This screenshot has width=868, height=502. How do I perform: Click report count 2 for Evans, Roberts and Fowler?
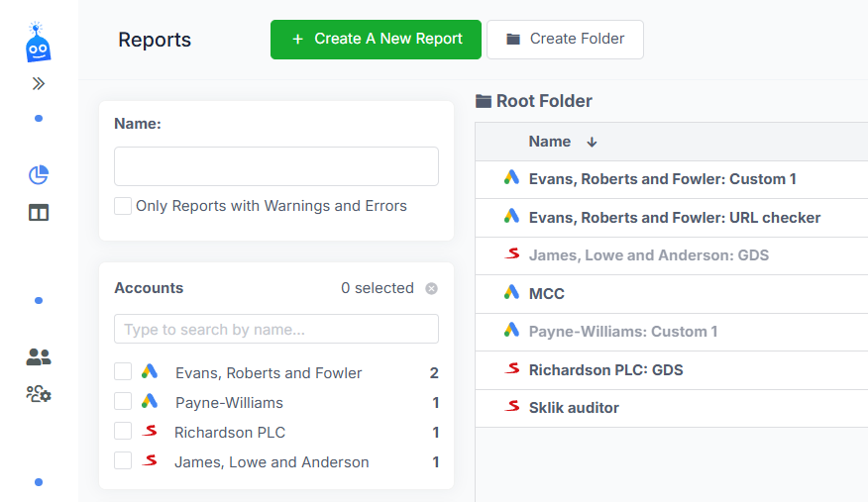(434, 373)
